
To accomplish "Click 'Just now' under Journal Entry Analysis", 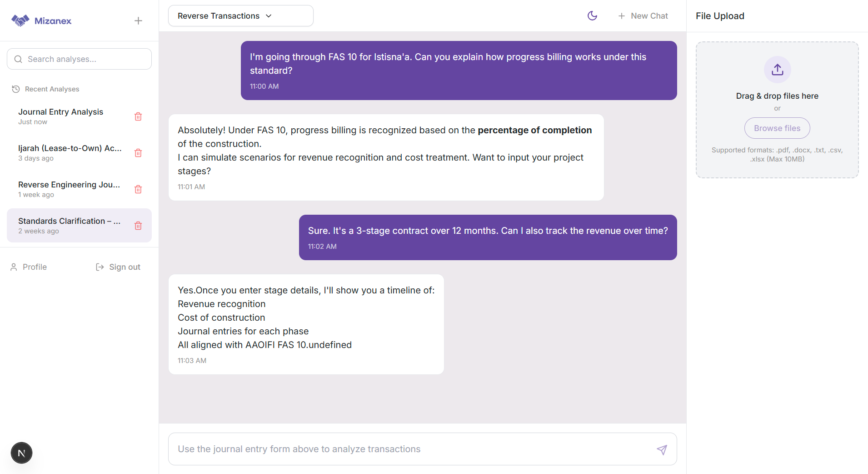I will coord(33,122).
